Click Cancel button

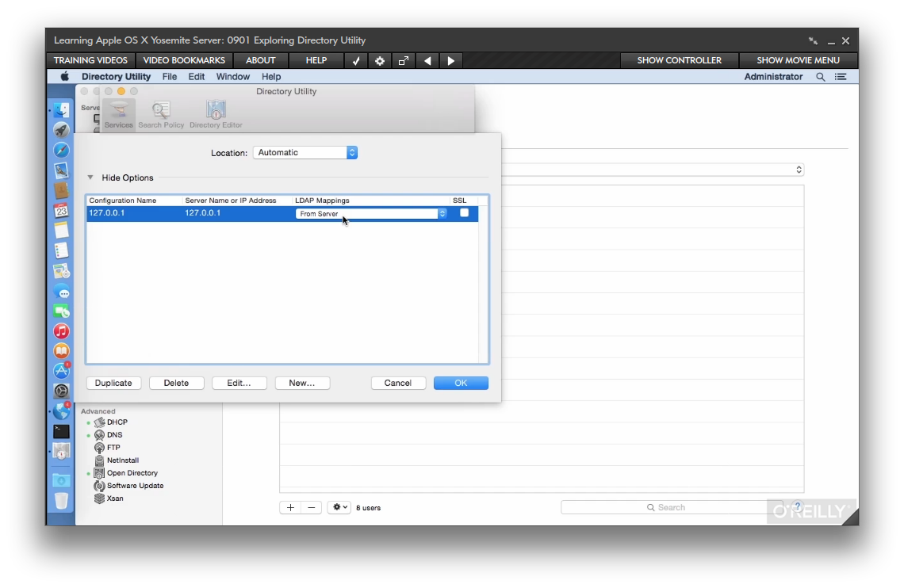coord(398,383)
